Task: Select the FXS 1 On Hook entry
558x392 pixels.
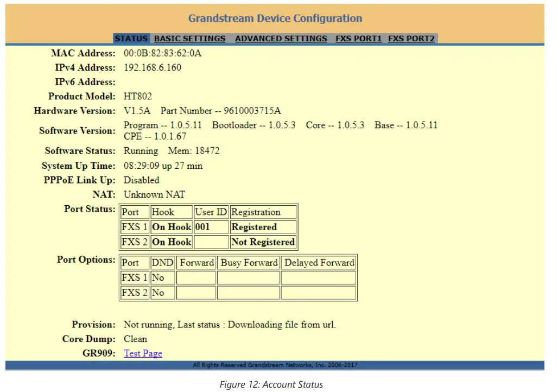Action: [x=171, y=227]
